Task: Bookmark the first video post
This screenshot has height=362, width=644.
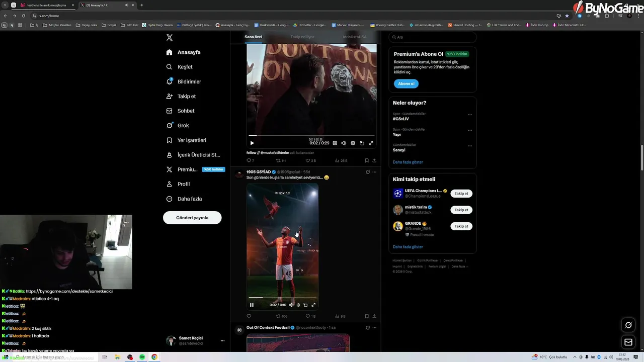Action: (x=367, y=160)
